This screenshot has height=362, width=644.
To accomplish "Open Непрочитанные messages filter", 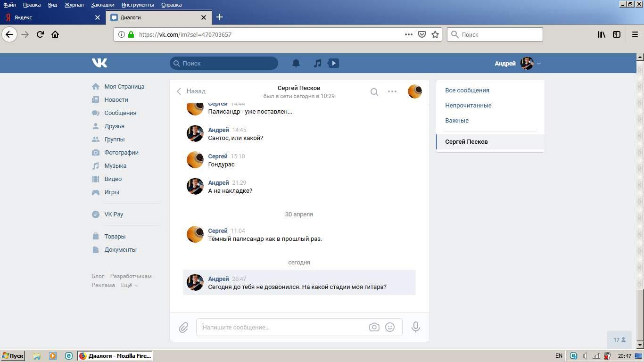I will pyautogui.click(x=468, y=106).
